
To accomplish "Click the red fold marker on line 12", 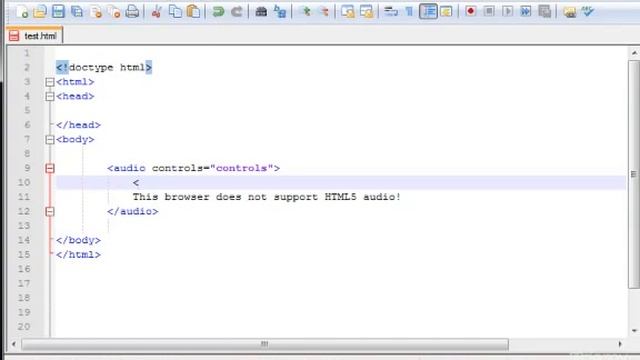I will click(x=50, y=211).
